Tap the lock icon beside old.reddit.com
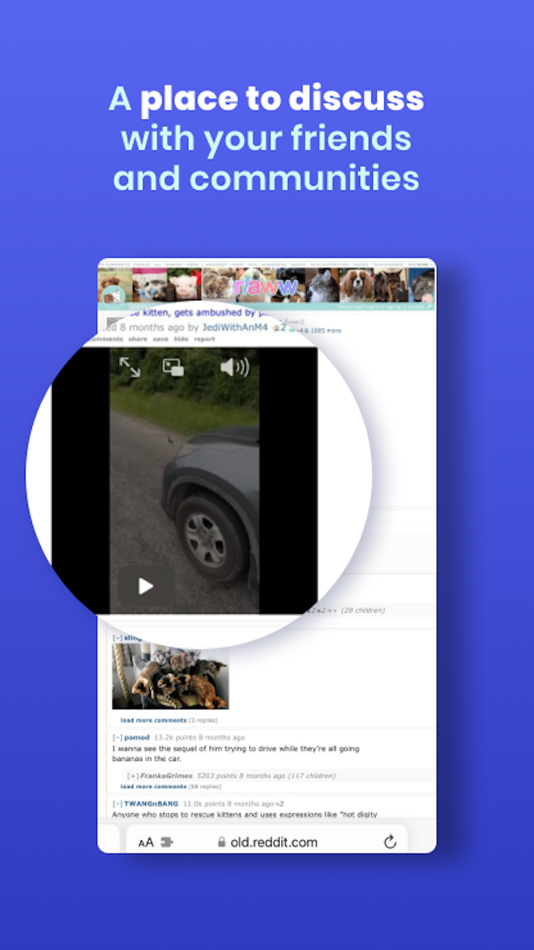Screen dimensions: 534x950 coord(221,842)
